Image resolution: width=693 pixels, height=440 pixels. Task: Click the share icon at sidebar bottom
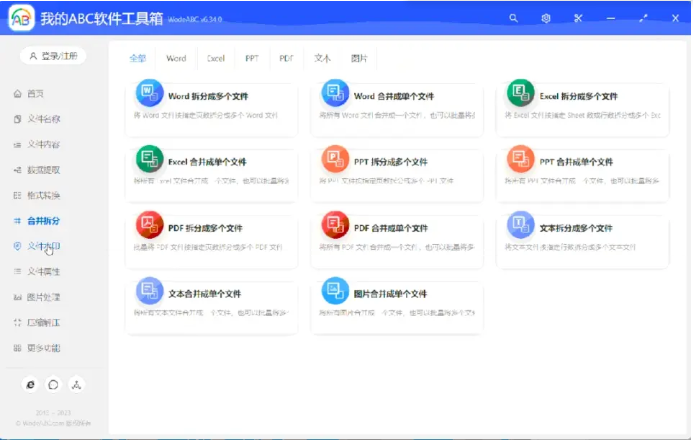click(x=76, y=385)
